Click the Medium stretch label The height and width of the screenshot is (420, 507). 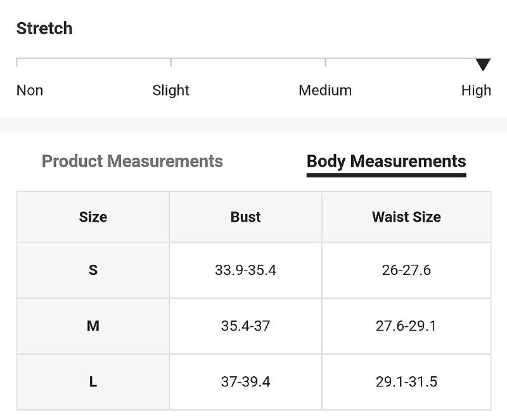pos(325,90)
